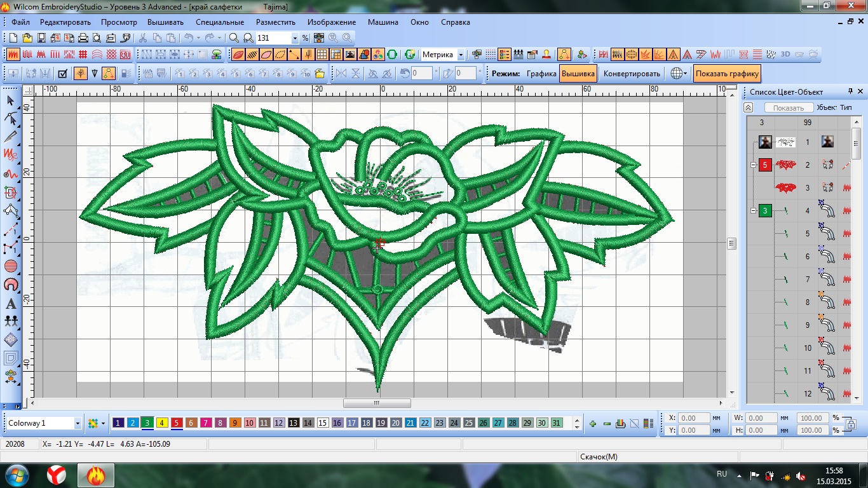The height and width of the screenshot is (488, 868).
Task: Click the Save design icon
Action: [41, 38]
